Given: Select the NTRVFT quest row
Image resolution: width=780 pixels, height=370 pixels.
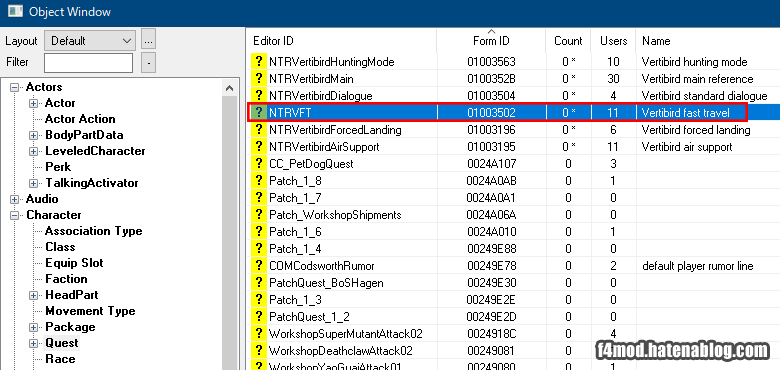Looking at the screenshot, I should (x=513, y=113).
